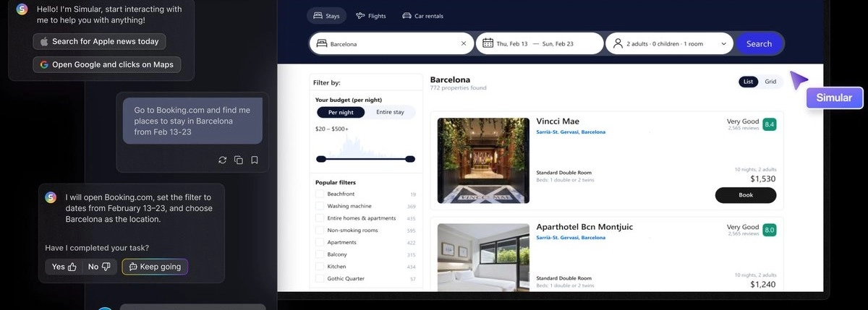Click the Sun, Feb 23 check-out date
The image size is (868, 310).
(x=558, y=44)
